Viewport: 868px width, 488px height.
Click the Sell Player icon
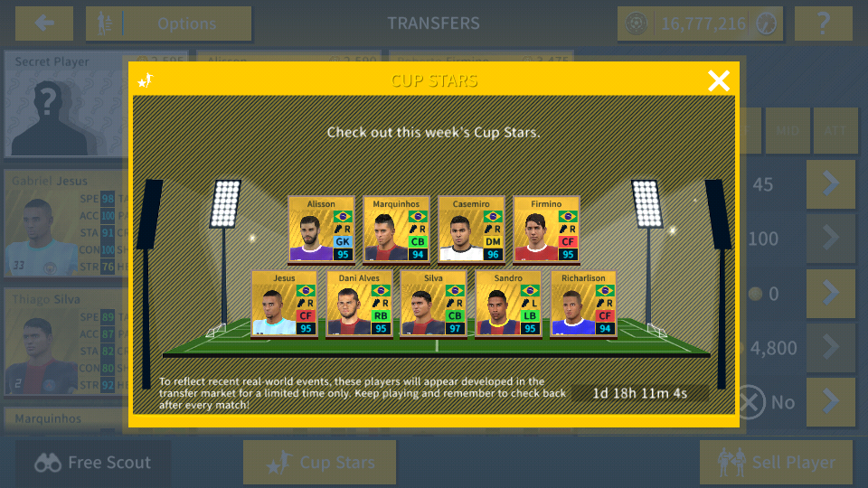pyautogui.click(x=731, y=462)
